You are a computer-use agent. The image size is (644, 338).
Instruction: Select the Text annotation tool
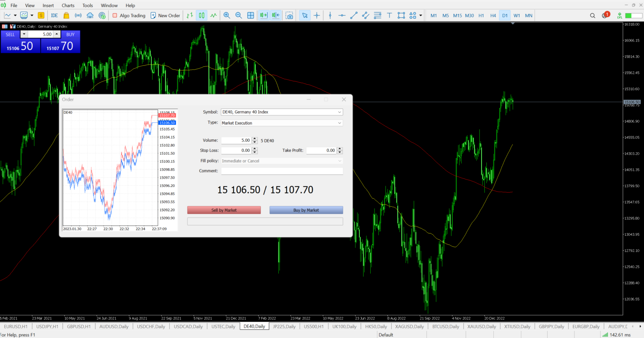(x=389, y=16)
